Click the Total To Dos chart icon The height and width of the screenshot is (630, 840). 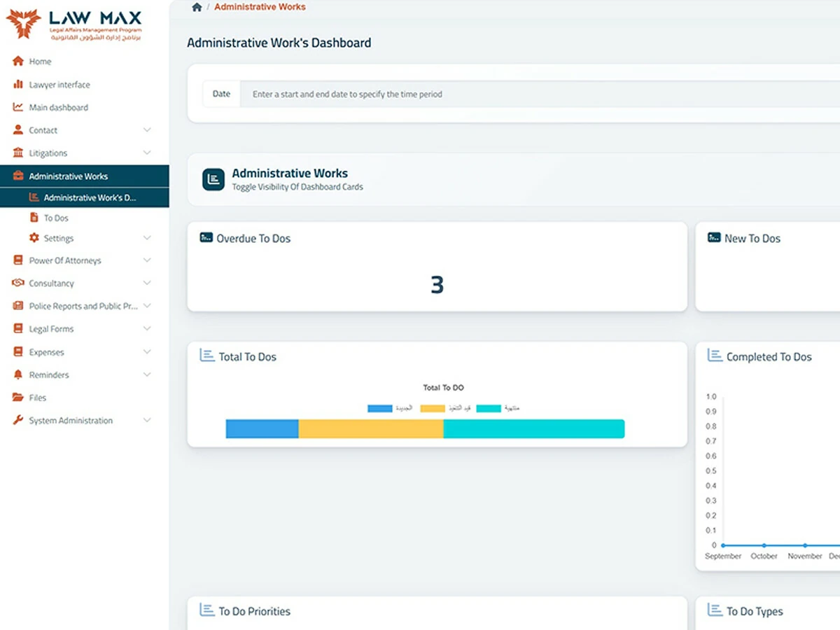[207, 356]
